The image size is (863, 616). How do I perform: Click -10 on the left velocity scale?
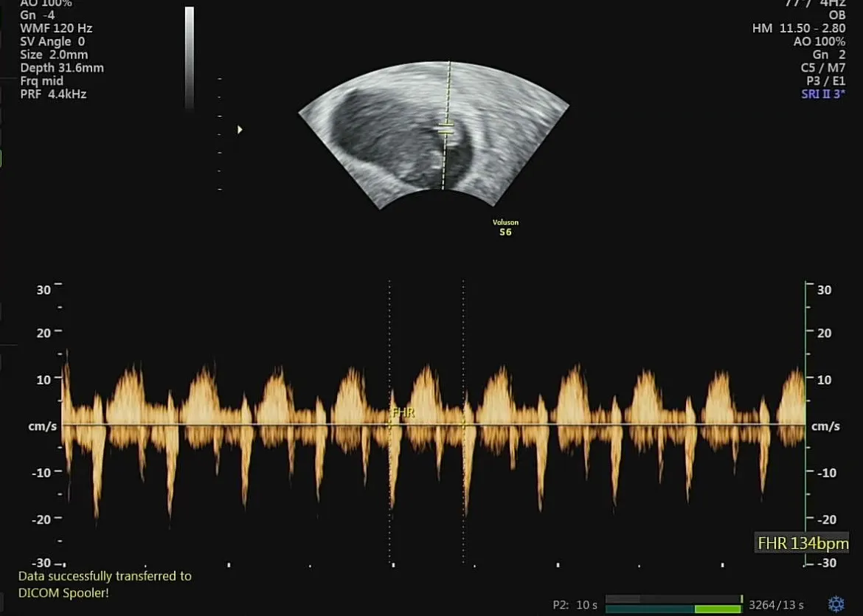click(41, 472)
